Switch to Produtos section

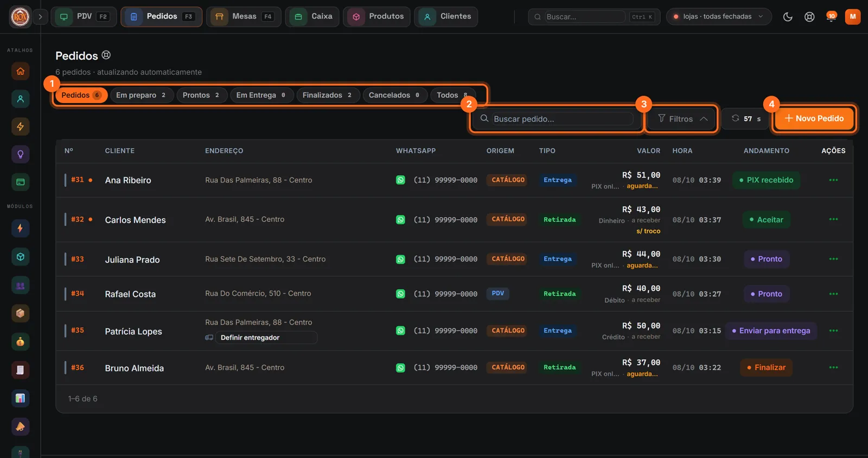coord(376,17)
